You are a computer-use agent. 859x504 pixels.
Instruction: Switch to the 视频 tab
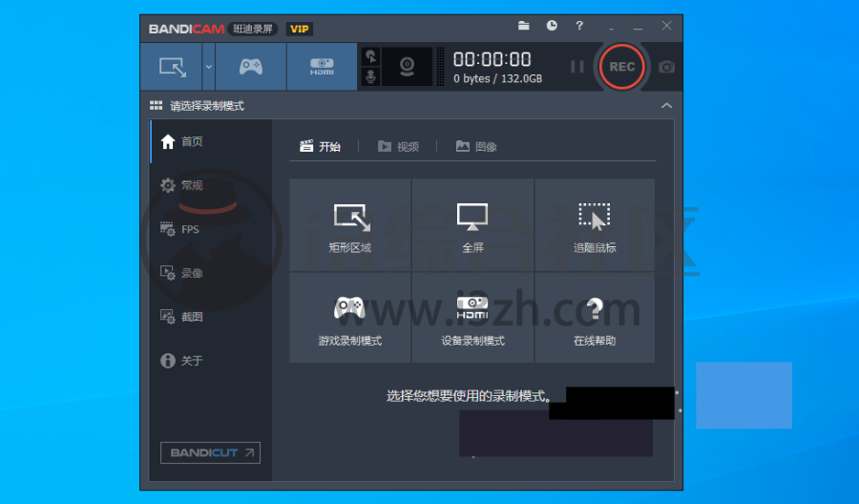pos(398,146)
